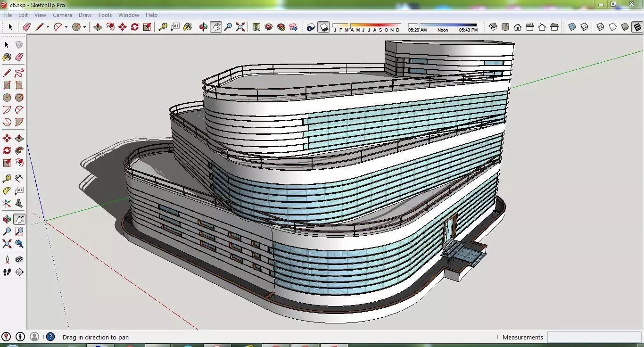Switch to Top view
This screenshot has width=644, height=347.
[505, 27]
